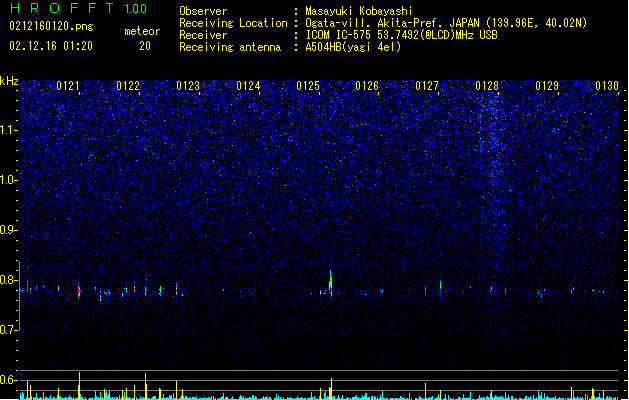
Task: Click the 0.8 kHz axis label
Action: point(9,280)
